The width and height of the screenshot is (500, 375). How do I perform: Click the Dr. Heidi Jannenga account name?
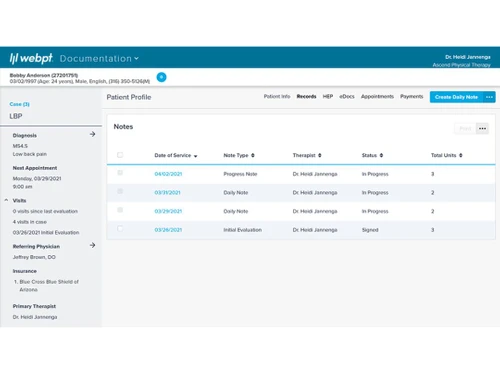tap(468, 57)
